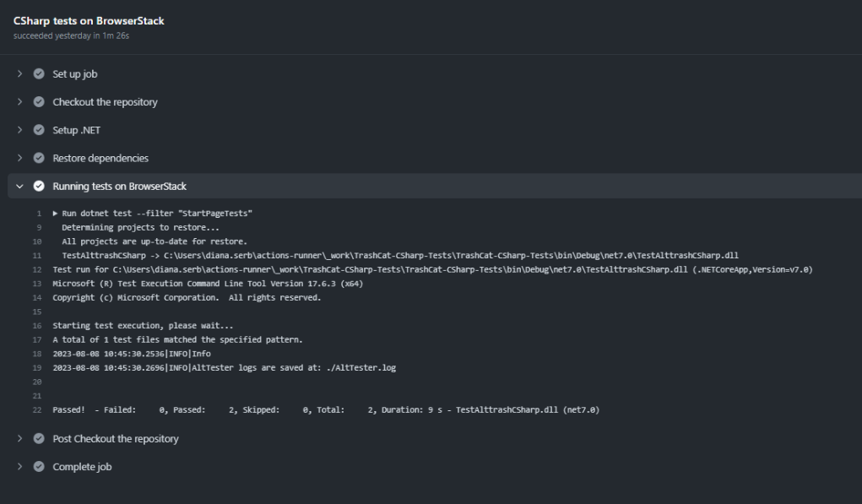Click the success check icon on Complete job
Screen dimensions: 862x504
coord(38,466)
